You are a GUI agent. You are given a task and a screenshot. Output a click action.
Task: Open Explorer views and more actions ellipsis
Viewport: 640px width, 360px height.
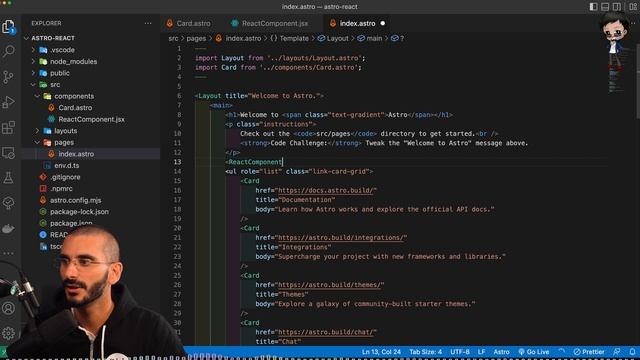[x=148, y=23]
